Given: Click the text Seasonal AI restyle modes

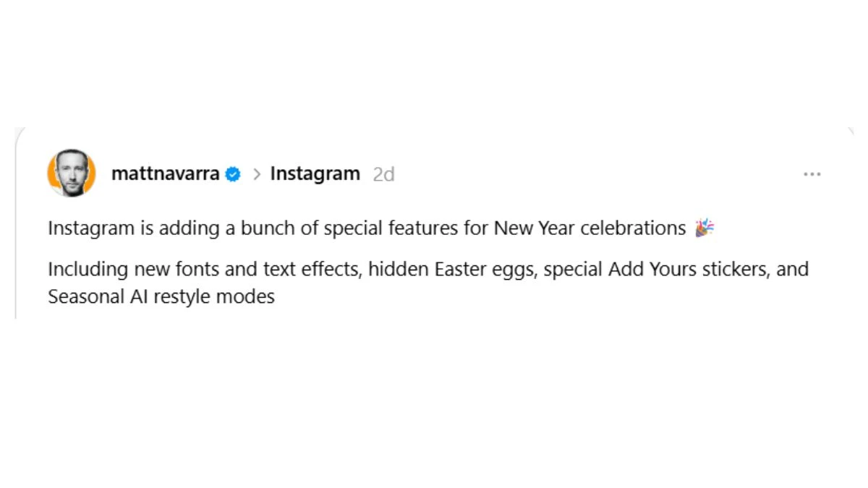Looking at the screenshot, I should tap(161, 296).
